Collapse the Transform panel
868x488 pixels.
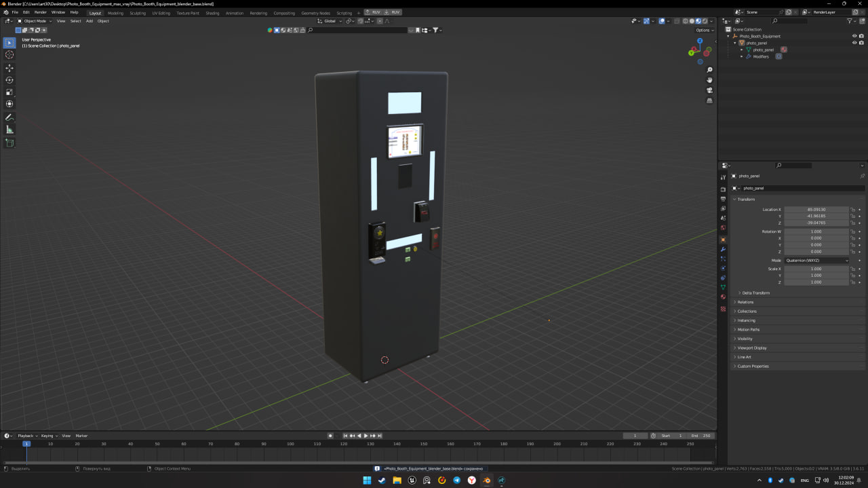coord(746,200)
